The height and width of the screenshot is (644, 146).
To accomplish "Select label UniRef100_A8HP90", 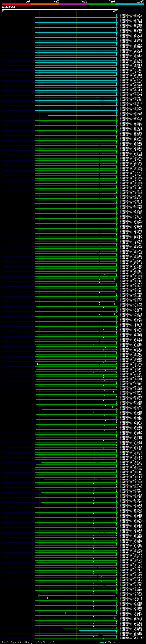I will coord(131,135).
